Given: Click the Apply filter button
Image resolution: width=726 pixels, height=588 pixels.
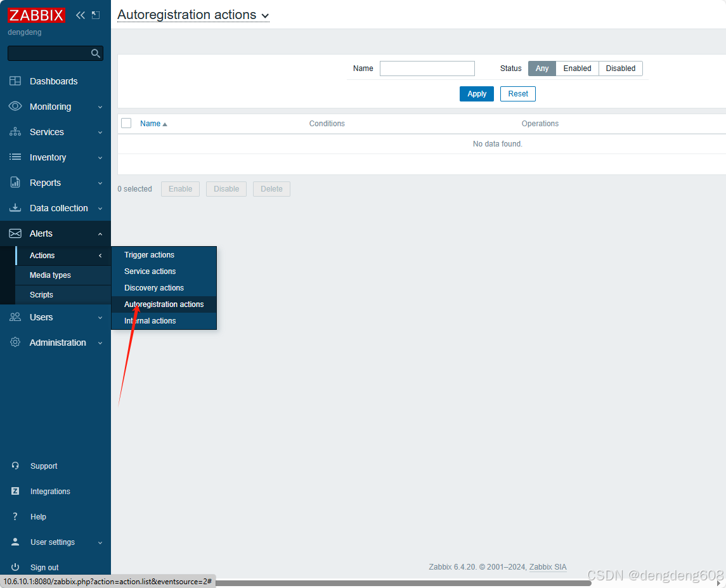Looking at the screenshot, I should (476, 94).
